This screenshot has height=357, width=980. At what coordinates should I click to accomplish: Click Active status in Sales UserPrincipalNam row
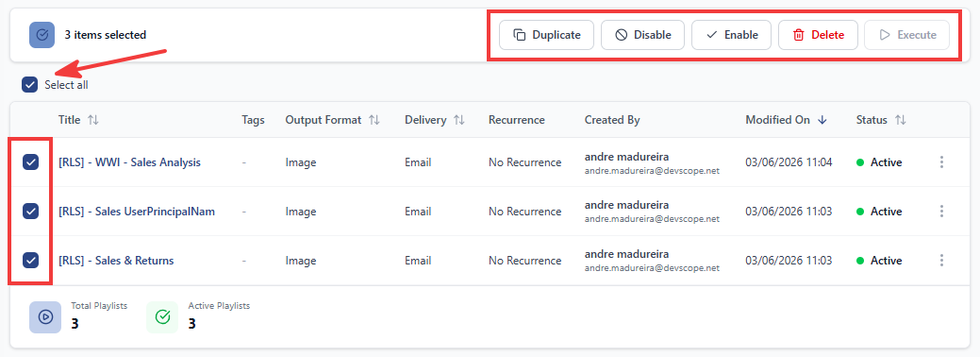click(879, 211)
